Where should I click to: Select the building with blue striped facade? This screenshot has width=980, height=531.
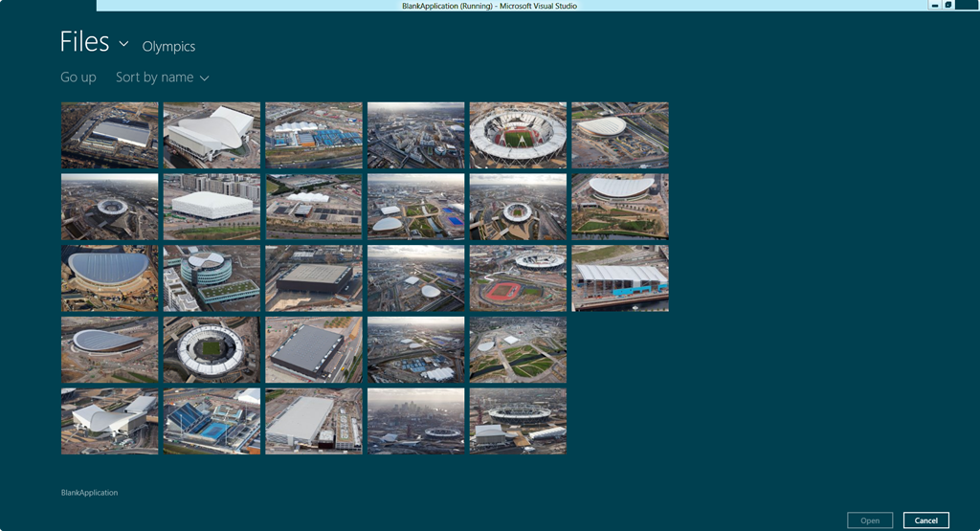pos(620,278)
